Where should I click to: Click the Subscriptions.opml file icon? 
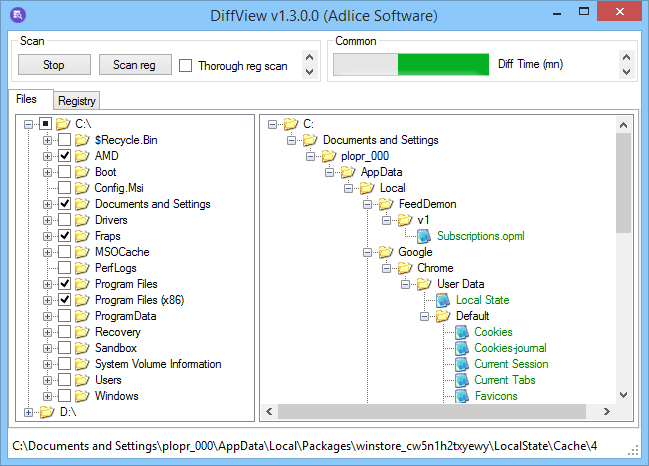coord(424,236)
